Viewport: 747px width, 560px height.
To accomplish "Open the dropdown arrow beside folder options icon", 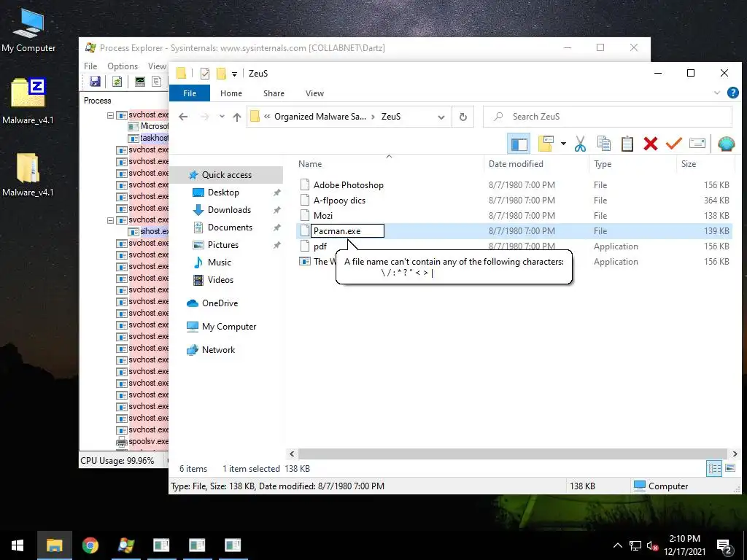I will [x=563, y=144].
